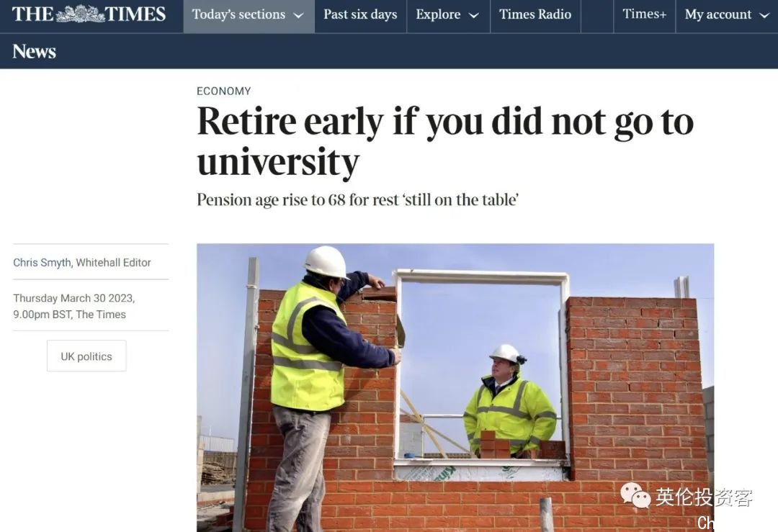Image resolution: width=778 pixels, height=532 pixels.
Task: Click THE TIMES masthead text
Action: click(x=89, y=14)
